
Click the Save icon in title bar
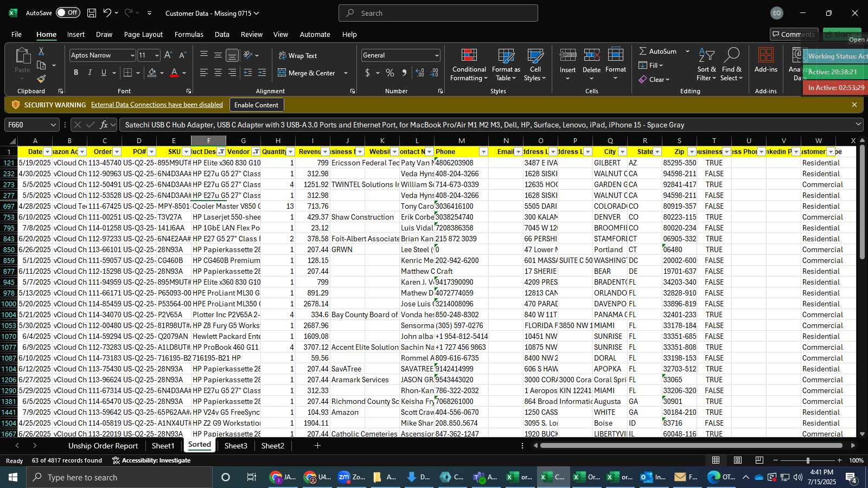92,13
